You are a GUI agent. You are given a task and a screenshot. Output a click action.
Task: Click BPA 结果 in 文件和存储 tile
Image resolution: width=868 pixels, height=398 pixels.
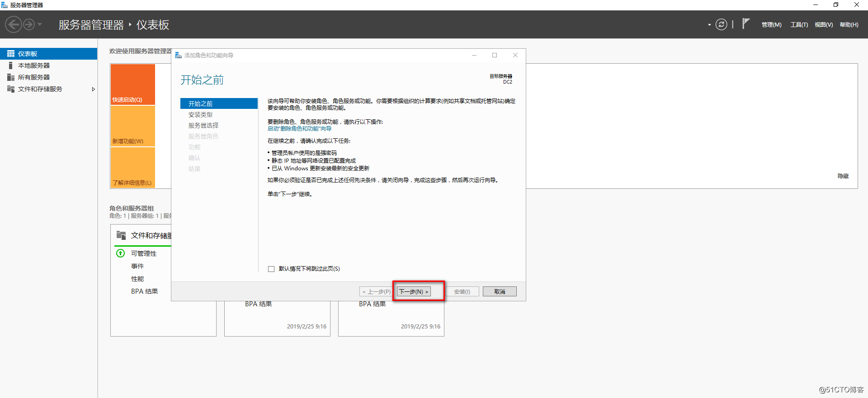point(145,291)
